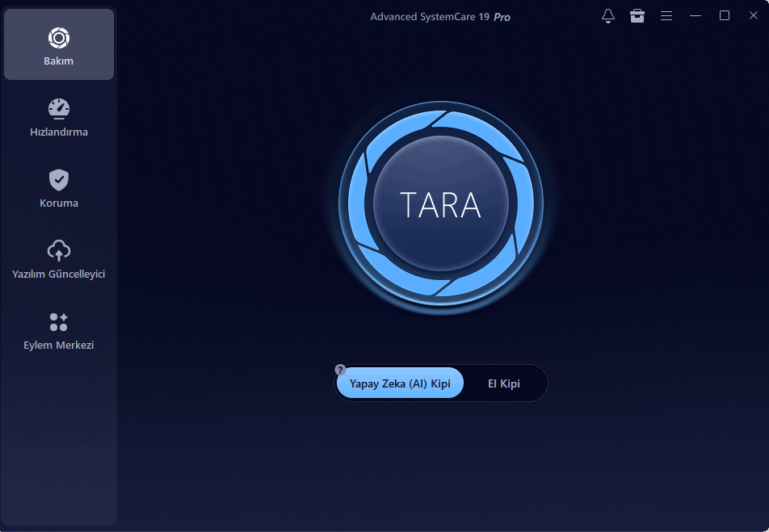The image size is (769, 532).
Task: Start the scan with the TARA button
Action: [x=440, y=204]
